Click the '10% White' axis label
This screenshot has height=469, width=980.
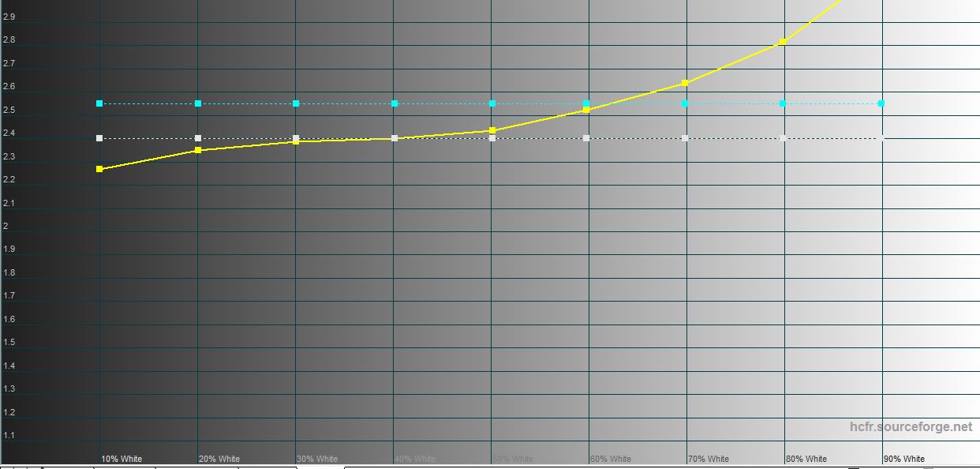click(122, 459)
